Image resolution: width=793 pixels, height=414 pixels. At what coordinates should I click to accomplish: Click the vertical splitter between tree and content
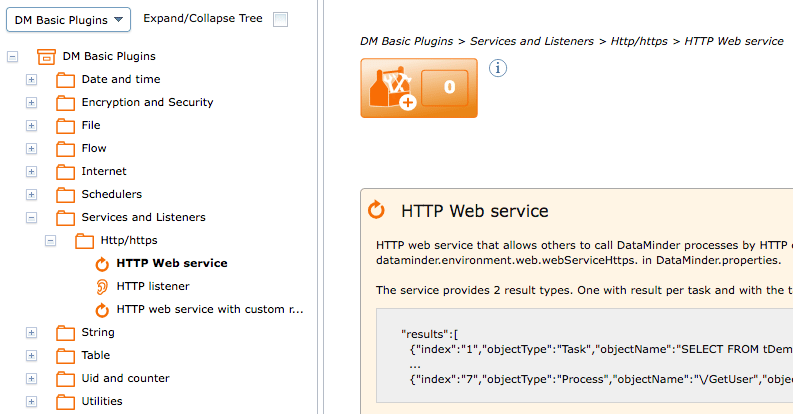(321, 207)
